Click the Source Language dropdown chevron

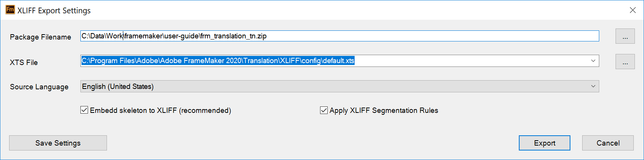593,86
